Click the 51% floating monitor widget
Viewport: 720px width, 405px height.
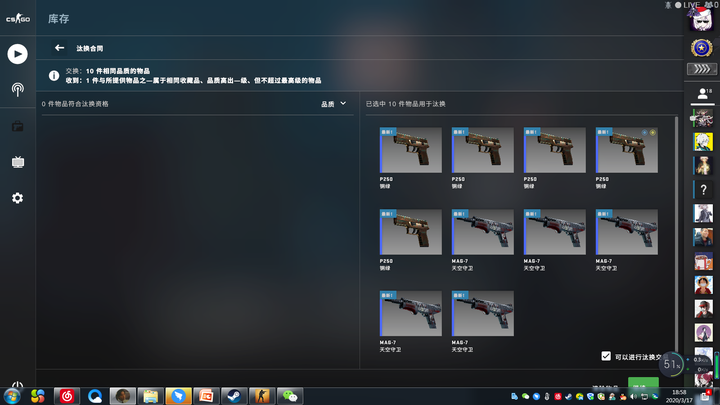click(671, 365)
